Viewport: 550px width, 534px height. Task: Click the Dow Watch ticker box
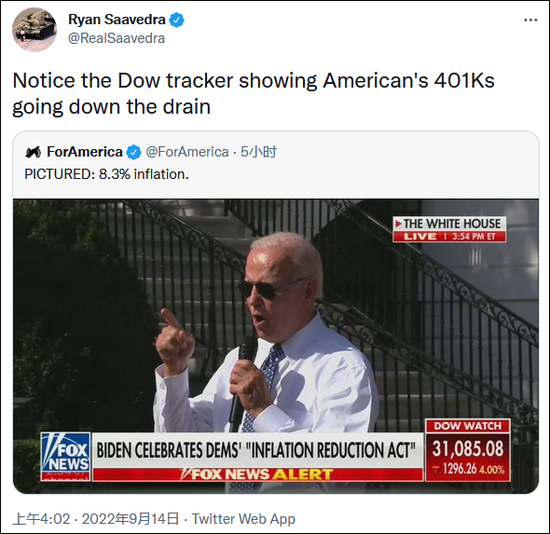pyautogui.click(x=468, y=450)
